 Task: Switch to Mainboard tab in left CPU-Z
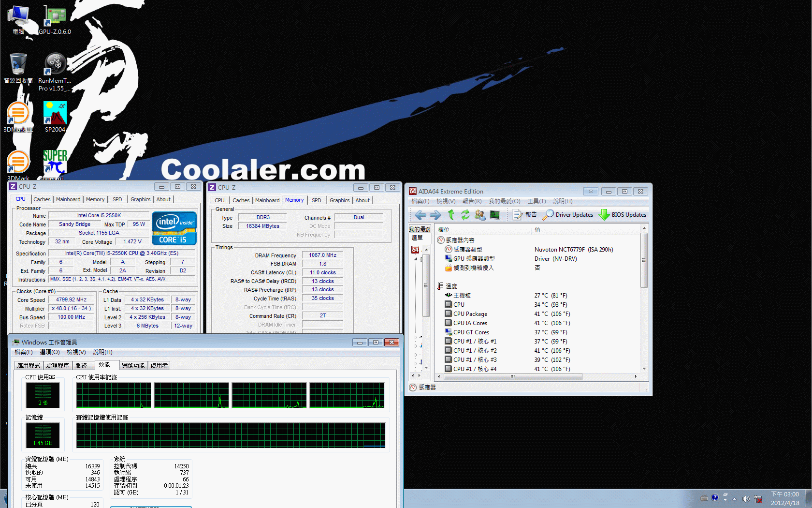68,199
